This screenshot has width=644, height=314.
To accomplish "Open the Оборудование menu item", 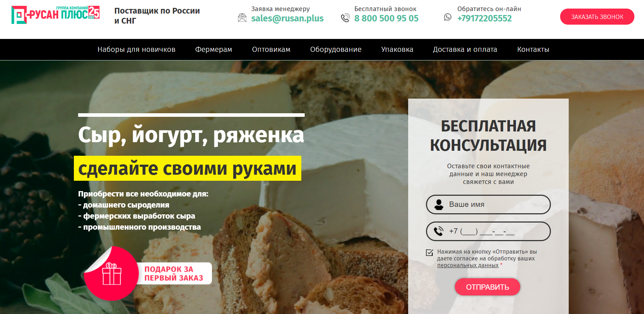I will [x=336, y=50].
